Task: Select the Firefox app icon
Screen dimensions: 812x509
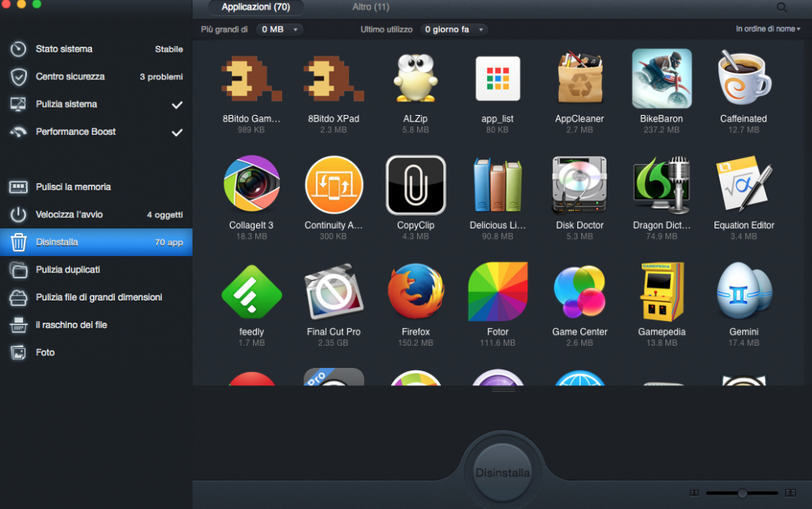Action: point(416,292)
